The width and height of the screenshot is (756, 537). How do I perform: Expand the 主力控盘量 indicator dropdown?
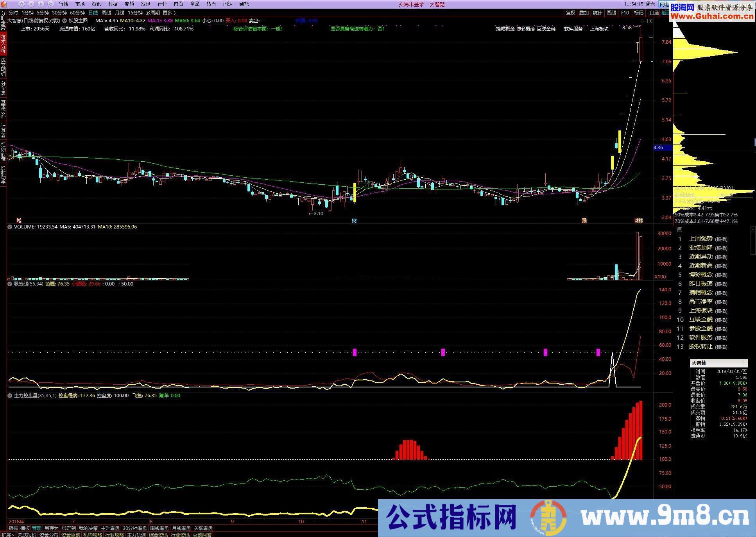[10, 396]
